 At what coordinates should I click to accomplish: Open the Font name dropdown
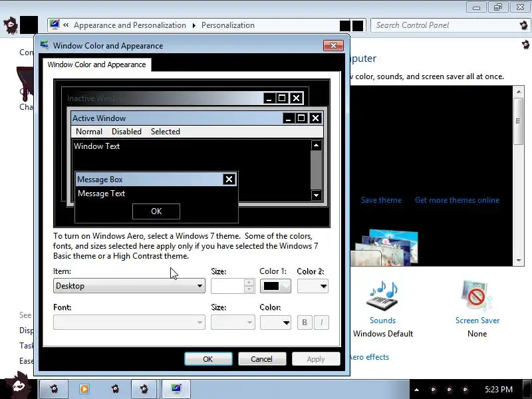click(x=129, y=323)
